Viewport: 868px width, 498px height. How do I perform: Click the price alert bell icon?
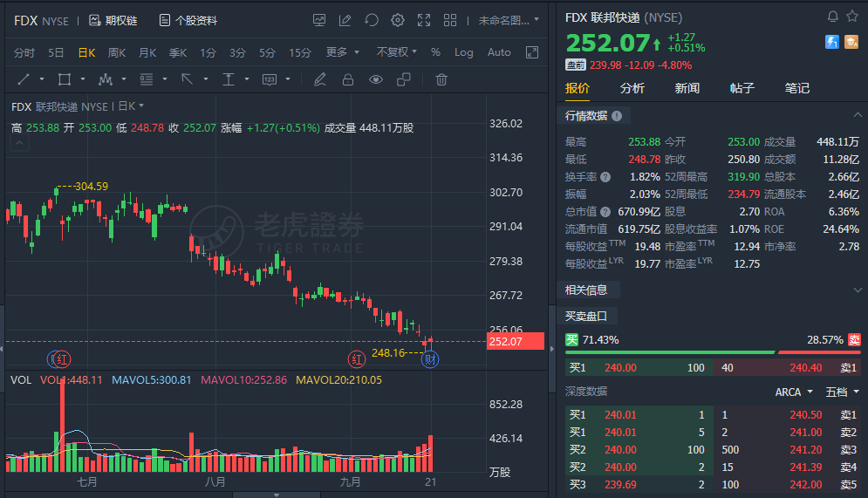(832, 17)
